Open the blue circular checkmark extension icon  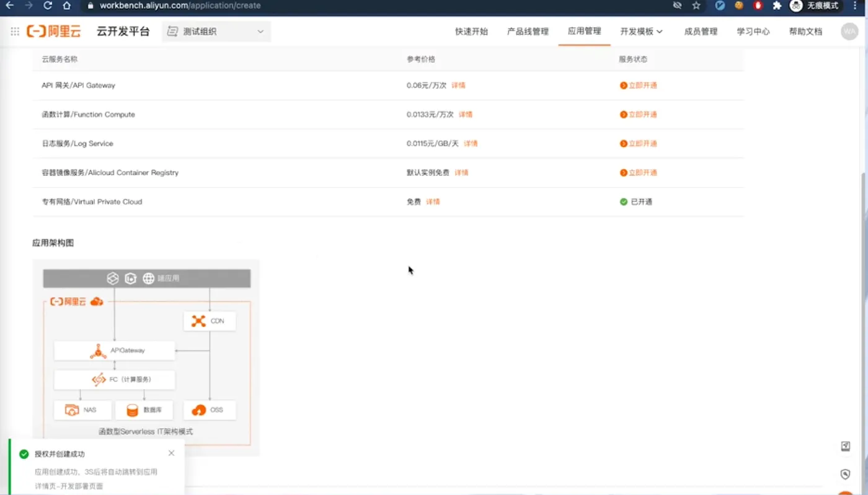(x=720, y=6)
